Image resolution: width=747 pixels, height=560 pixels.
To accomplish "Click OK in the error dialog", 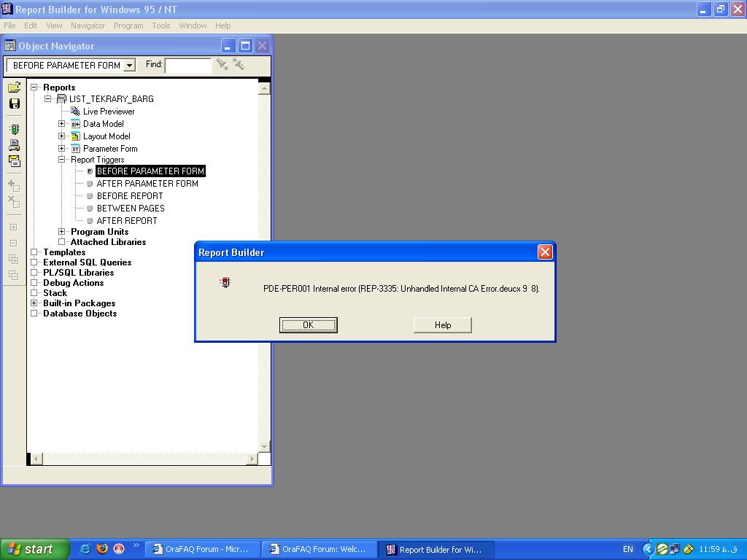I will click(x=309, y=325).
